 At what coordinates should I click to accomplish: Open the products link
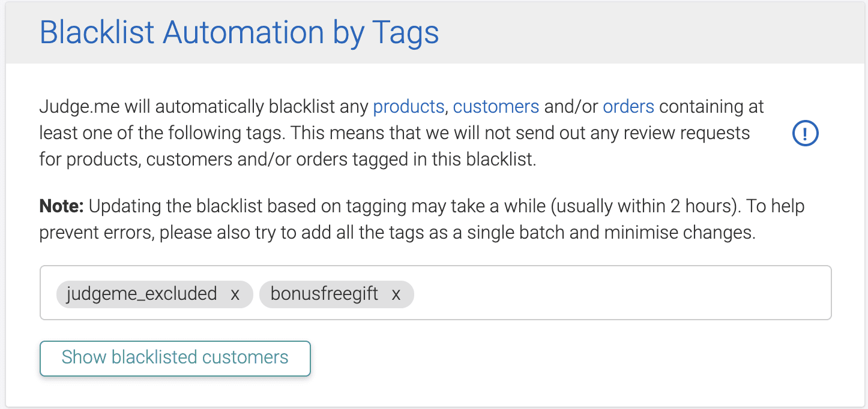(x=408, y=107)
